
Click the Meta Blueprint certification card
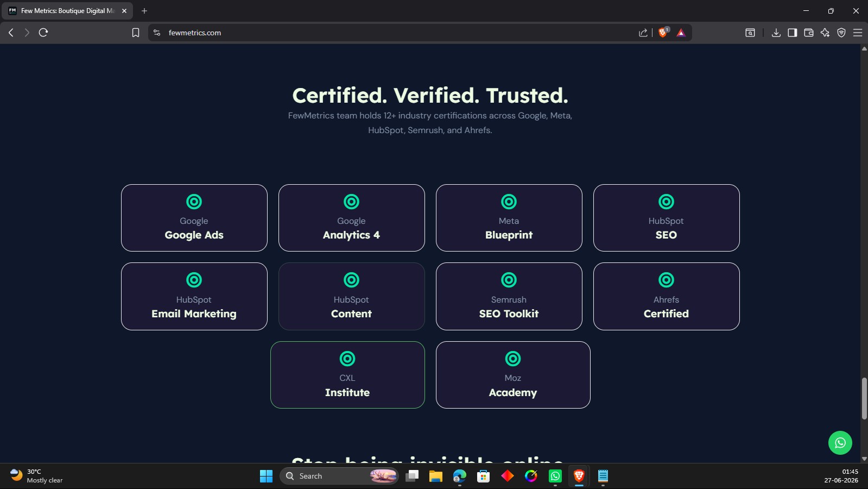509,218
